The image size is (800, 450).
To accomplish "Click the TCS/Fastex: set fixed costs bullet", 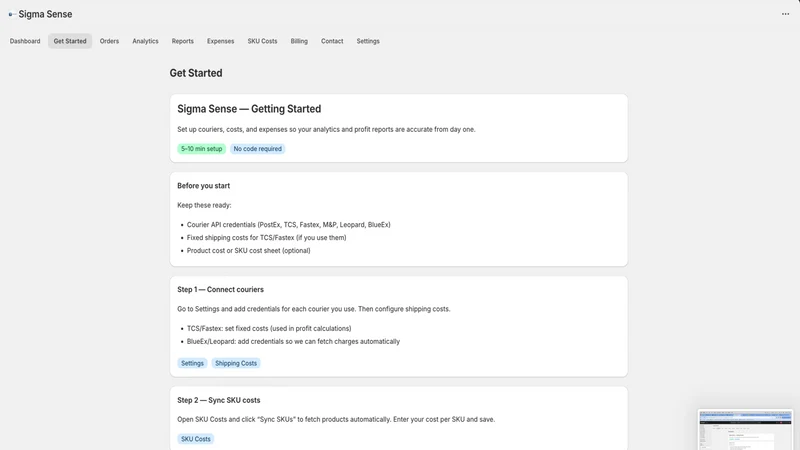I will click(x=269, y=329).
